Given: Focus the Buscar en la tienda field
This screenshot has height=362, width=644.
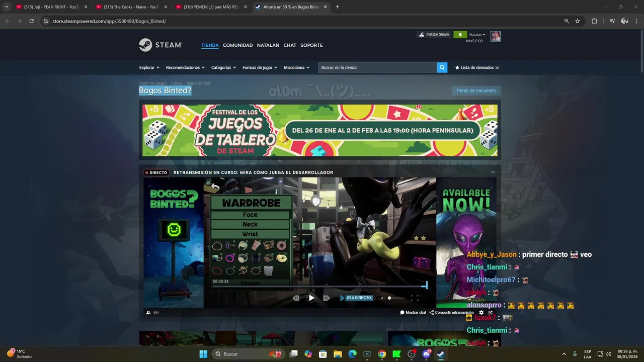Looking at the screenshot, I should (377, 67).
